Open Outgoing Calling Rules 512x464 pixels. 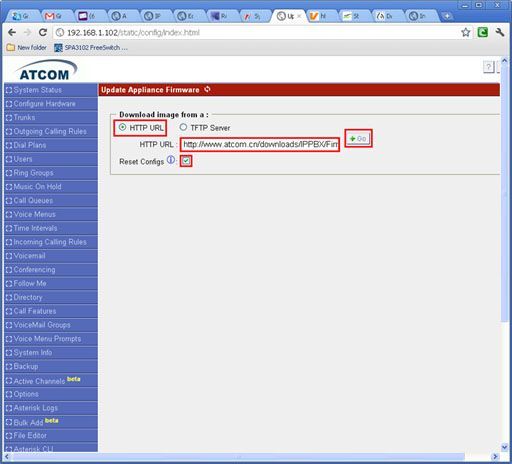click(x=51, y=131)
